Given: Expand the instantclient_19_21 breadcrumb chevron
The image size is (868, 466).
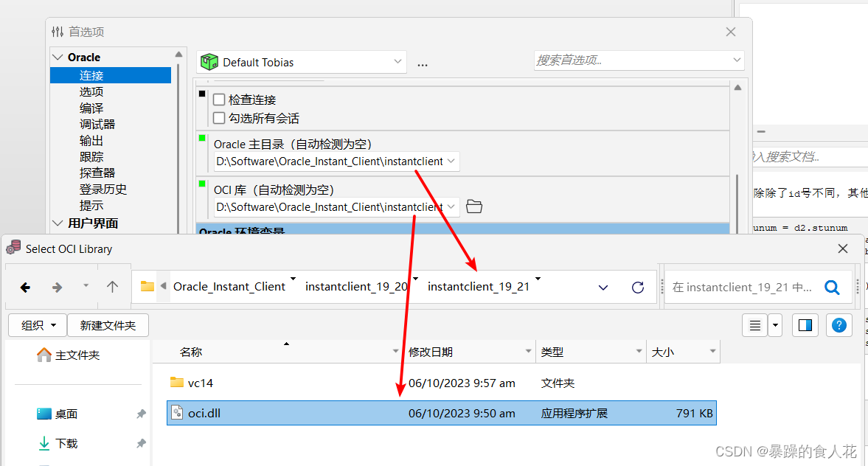Looking at the screenshot, I should click(x=538, y=279).
